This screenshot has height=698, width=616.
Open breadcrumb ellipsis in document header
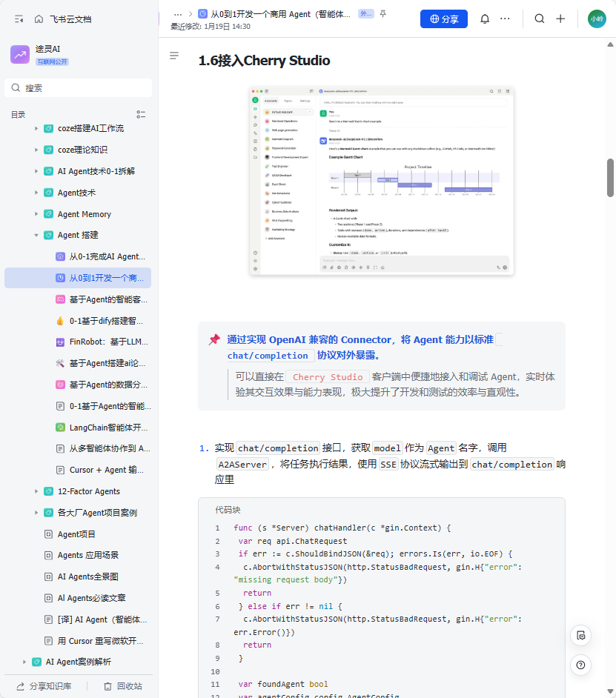coord(178,14)
